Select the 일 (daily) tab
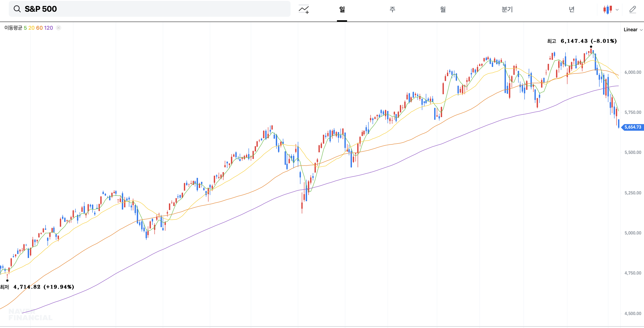This screenshot has width=644, height=328. [342, 9]
